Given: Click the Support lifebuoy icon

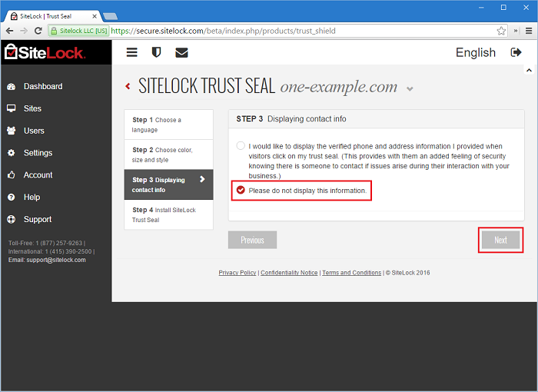Looking at the screenshot, I should click(12, 219).
